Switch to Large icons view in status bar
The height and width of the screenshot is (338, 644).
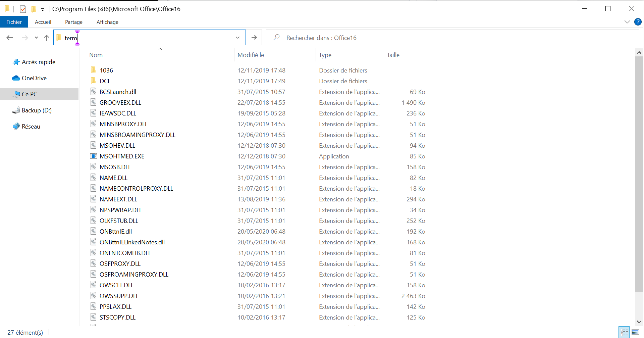point(635,332)
